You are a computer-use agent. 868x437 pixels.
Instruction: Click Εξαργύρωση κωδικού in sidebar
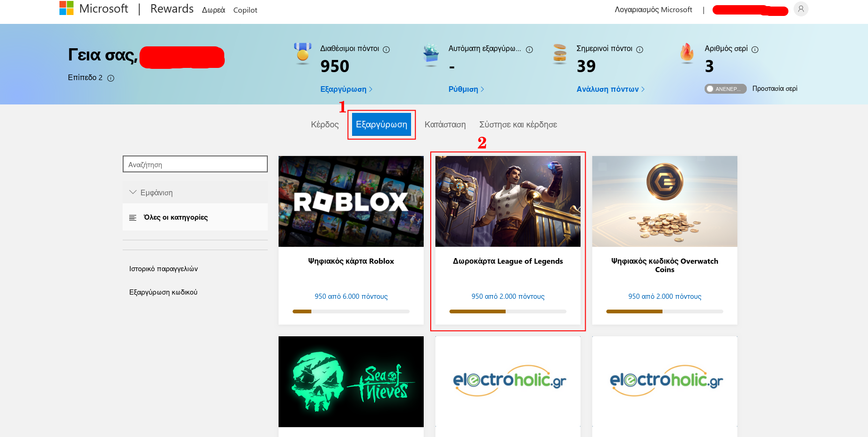[x=163, y=292]
